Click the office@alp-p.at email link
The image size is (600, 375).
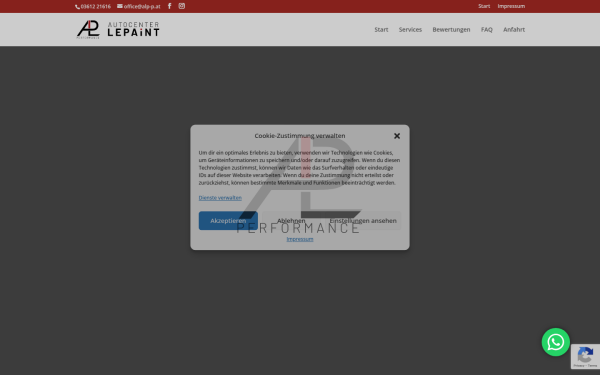(x=139, y=7)
